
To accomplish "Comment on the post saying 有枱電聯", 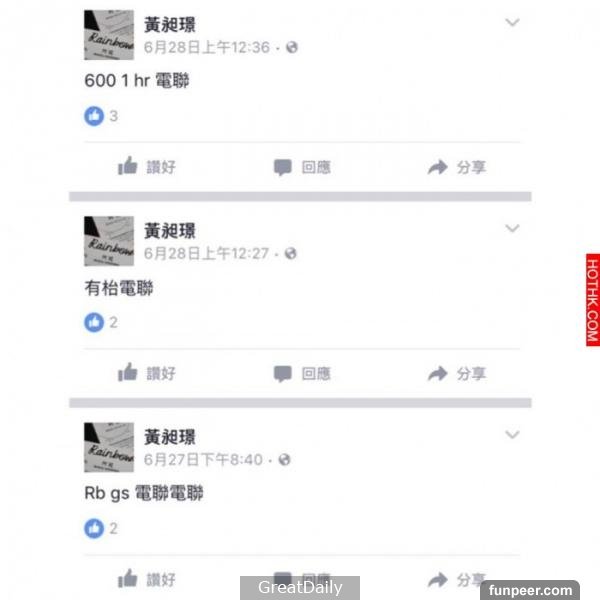I will tap(302, 373).
